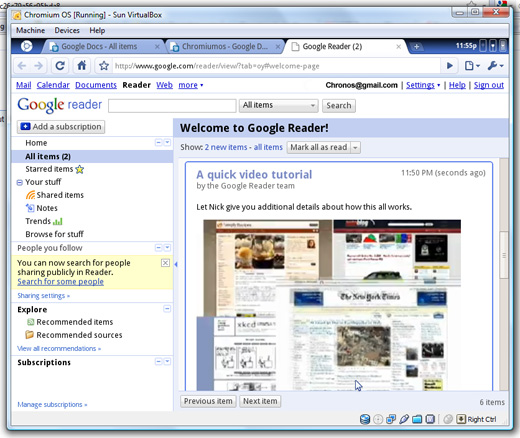Click the Previous item button

208,401
